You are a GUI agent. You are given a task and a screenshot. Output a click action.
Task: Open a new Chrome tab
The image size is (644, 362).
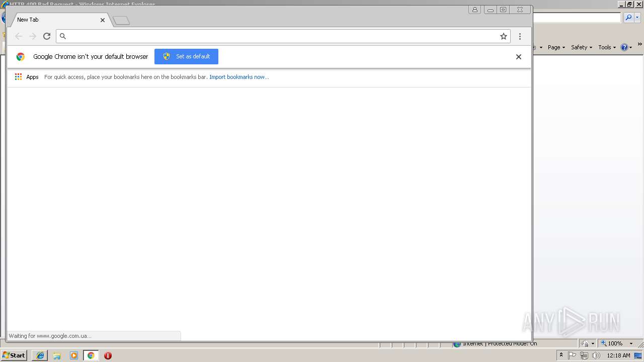(121, 21)
